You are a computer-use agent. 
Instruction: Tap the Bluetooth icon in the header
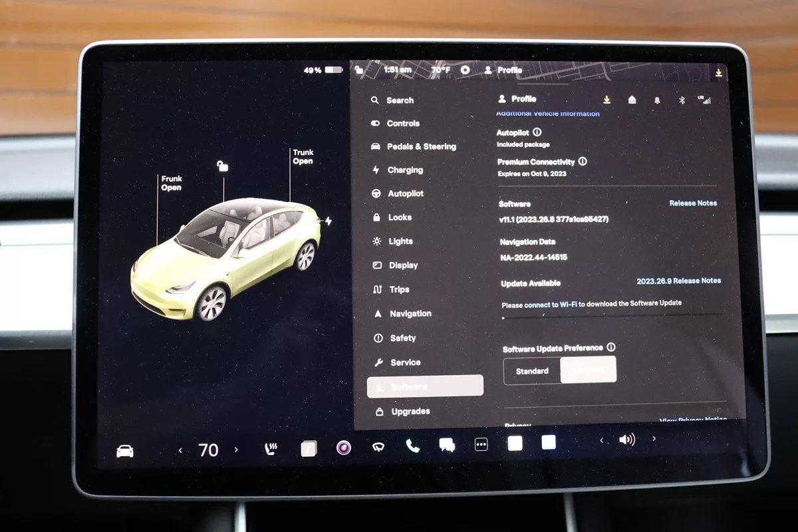(x=681, y=100)
